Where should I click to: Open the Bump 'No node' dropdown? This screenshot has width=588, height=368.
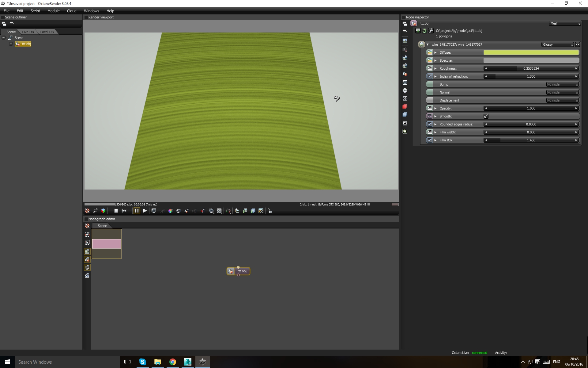pyautogui.click(x=562, y=85)
